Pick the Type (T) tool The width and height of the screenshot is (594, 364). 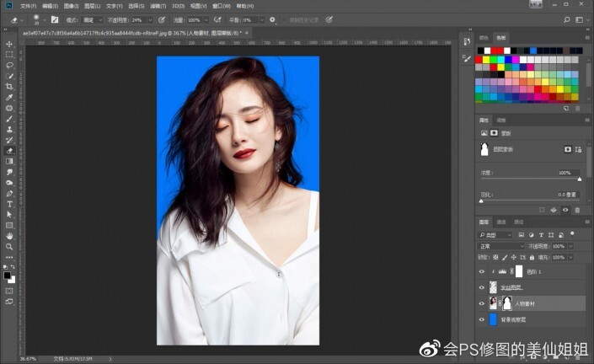coord(9,204)
